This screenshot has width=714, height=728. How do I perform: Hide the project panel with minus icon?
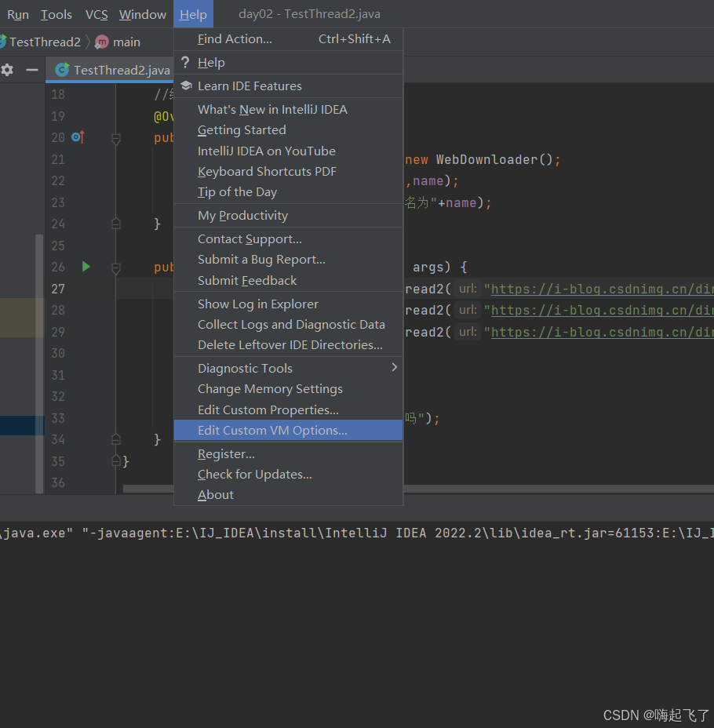[x=32, y=70]
